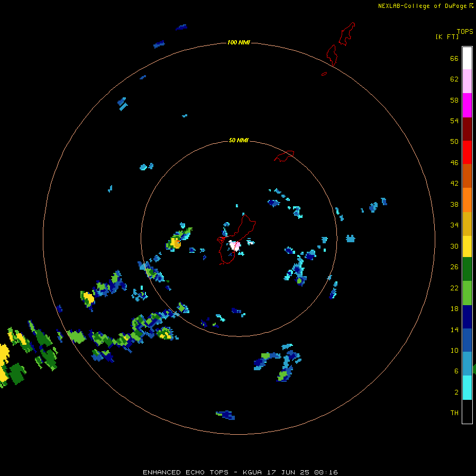
Task: Select the '30' legend value
Action: (454, 246)
